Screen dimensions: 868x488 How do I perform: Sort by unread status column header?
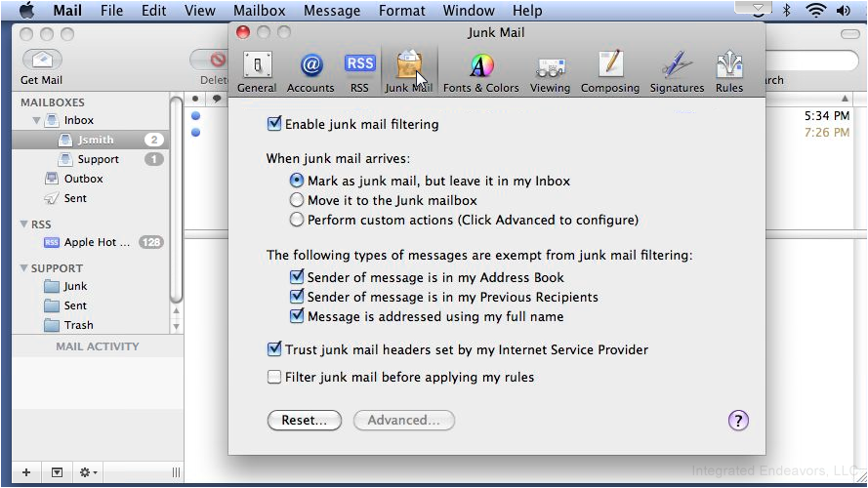195,99
